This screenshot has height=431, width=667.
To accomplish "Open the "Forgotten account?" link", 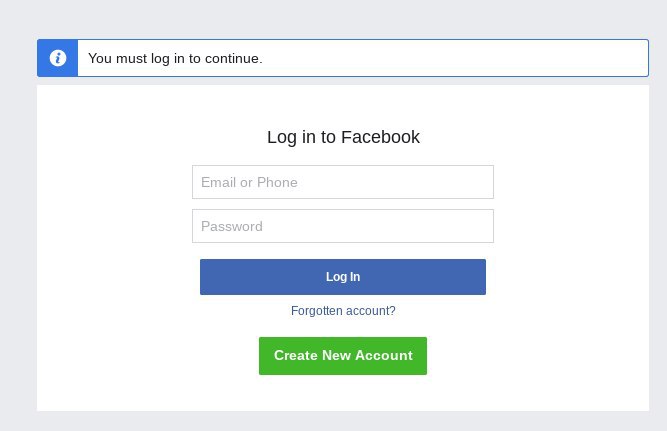I will (x=343, y=311).
